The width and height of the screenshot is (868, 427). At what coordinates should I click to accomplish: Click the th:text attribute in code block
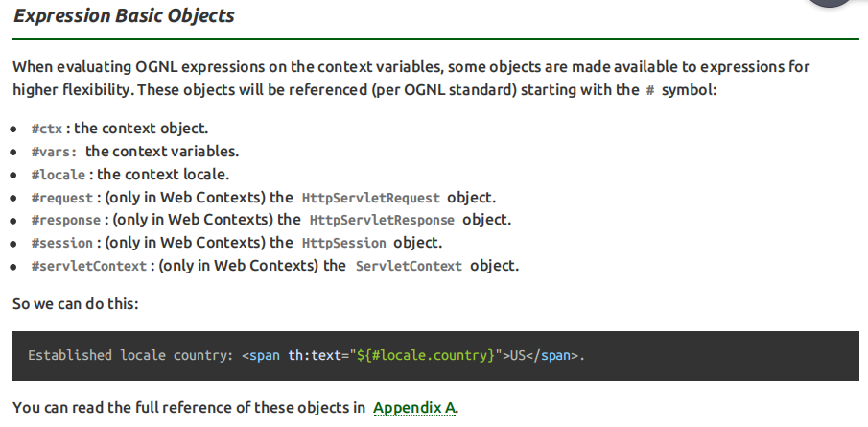click(x=315, y=356)
